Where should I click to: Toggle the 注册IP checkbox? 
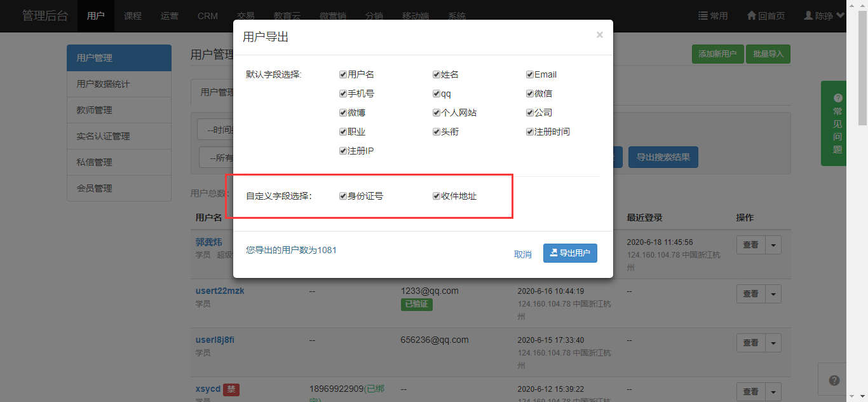tap(343, 151)
